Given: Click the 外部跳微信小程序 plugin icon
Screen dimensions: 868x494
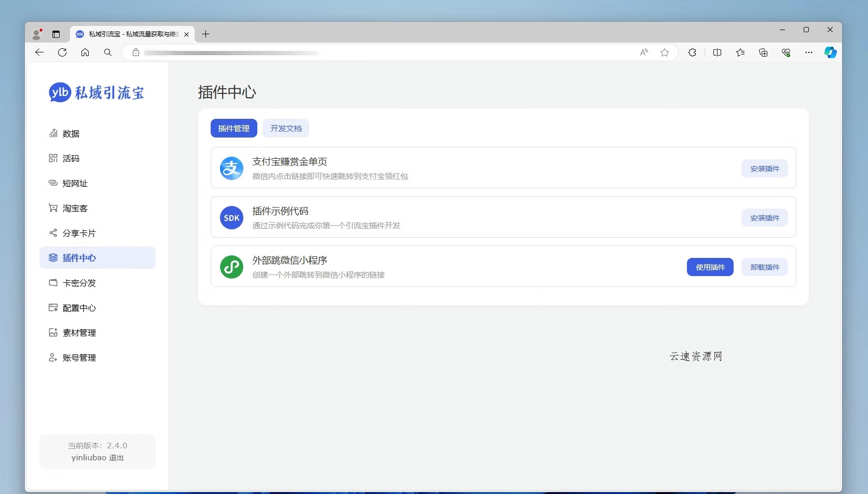Looking at the screenshot, I should tap(231, 267).
